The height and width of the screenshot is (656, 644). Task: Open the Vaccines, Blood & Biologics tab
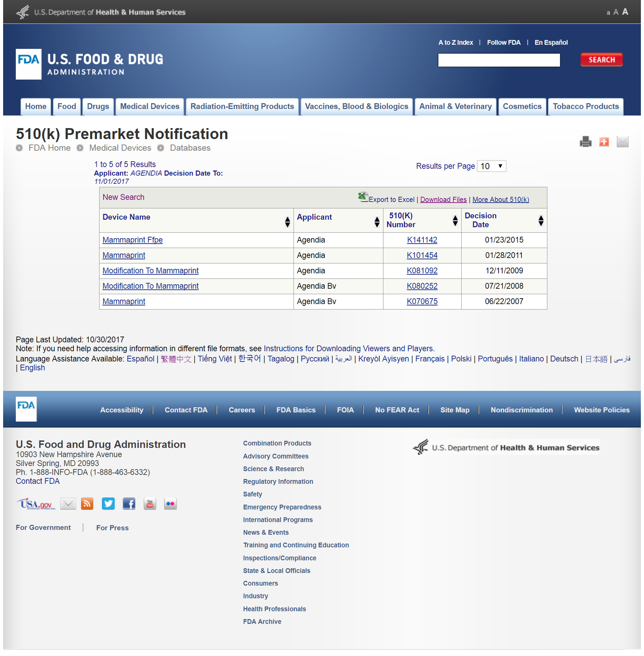pos(357,106)
